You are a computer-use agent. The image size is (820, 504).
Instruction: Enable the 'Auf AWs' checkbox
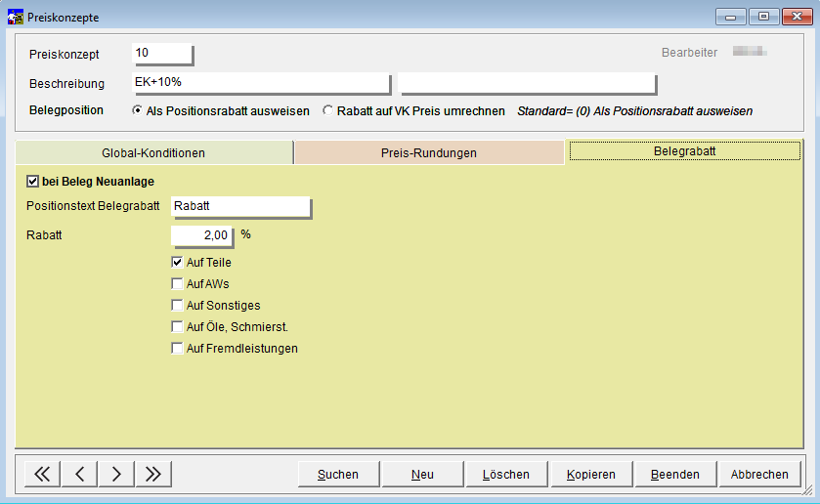coord(177,283)
